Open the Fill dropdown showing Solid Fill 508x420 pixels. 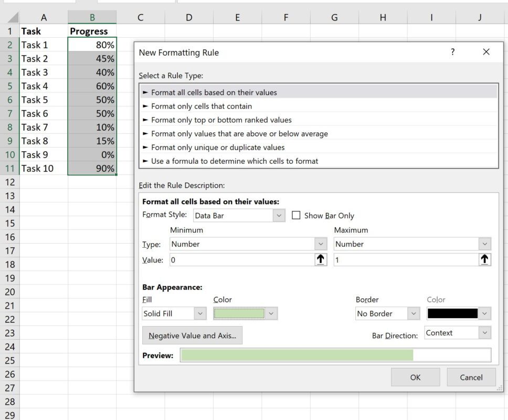[x=199, y=313]
